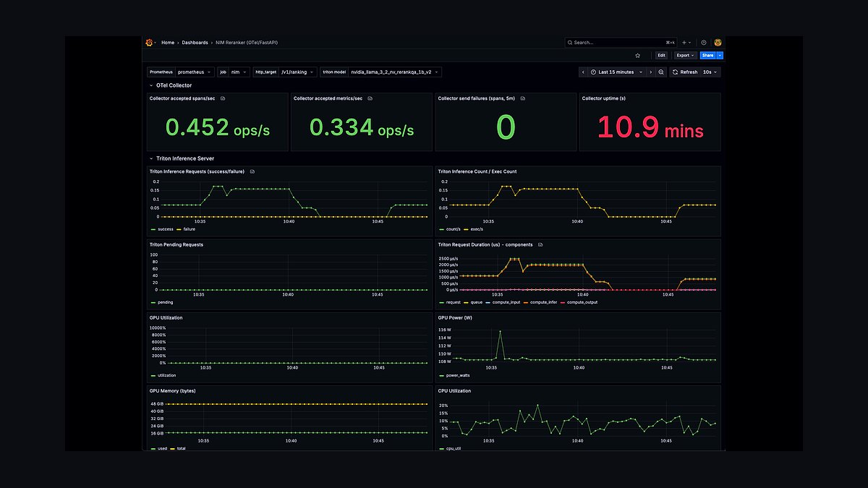Click link icon on Triton Inference Requests
The width and height of the screenshot is (868, 488).
point(252,171)
